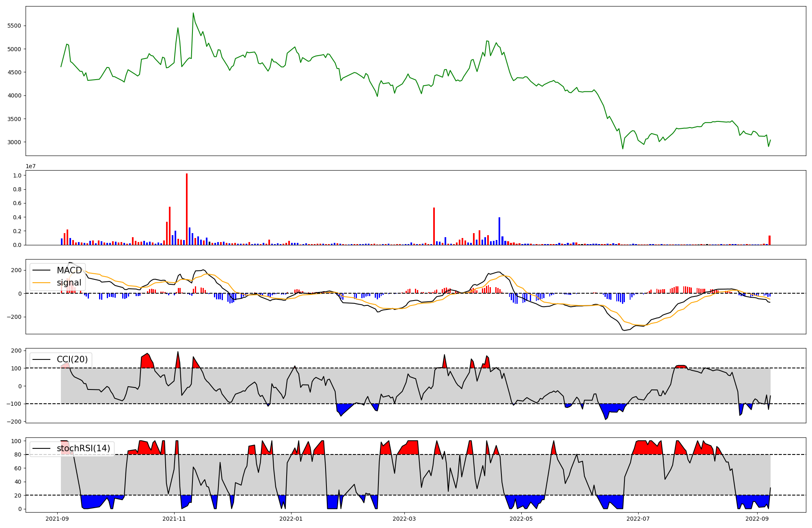The height and width of the screenshot is (528, 812).
Task: Click the orange signal legend line swatch
Action: click(41, 283)
